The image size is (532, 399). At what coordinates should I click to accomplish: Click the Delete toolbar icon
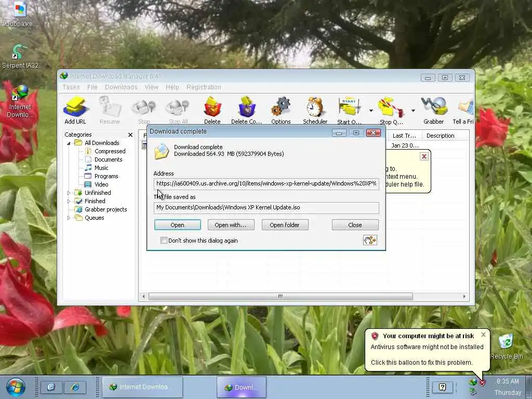pyautogui.click(x=212, y=110)
